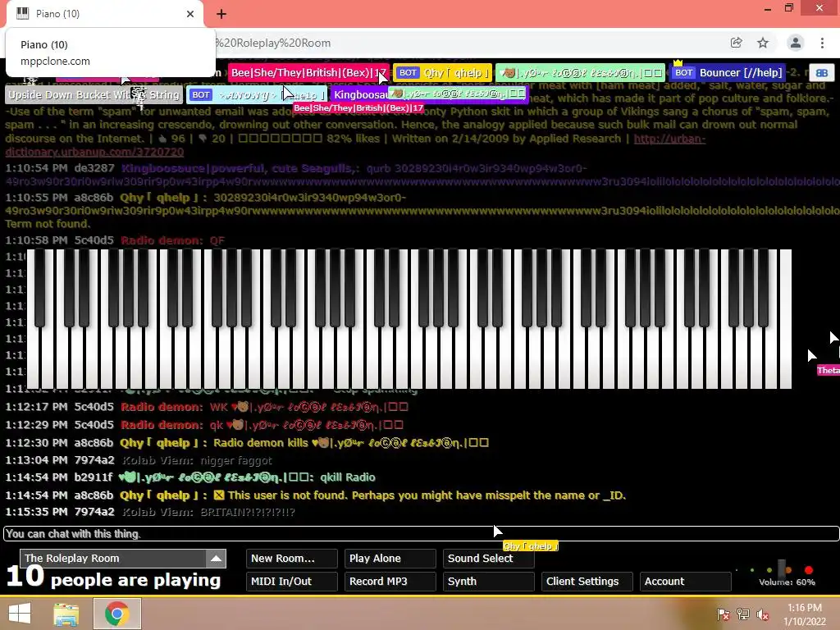The image size is (840, 630).
Task: Click Record MP3
Action: point(390,582)
